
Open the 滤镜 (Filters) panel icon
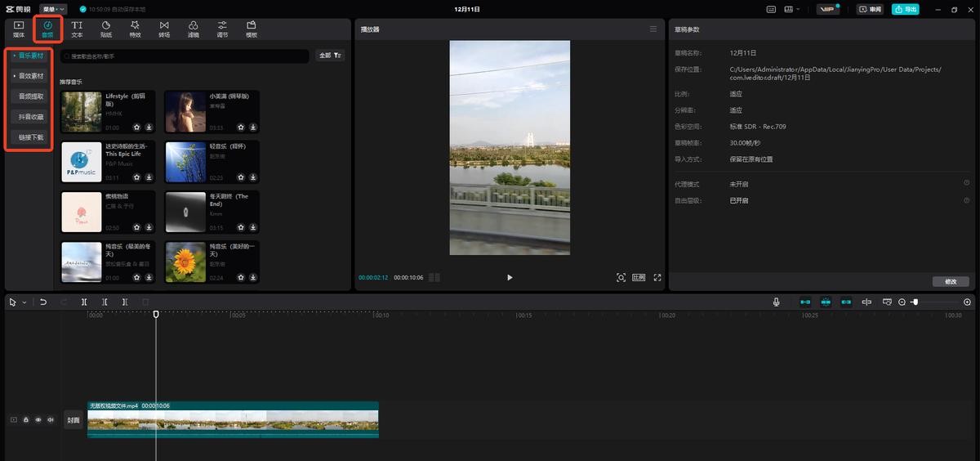point(193,29)
